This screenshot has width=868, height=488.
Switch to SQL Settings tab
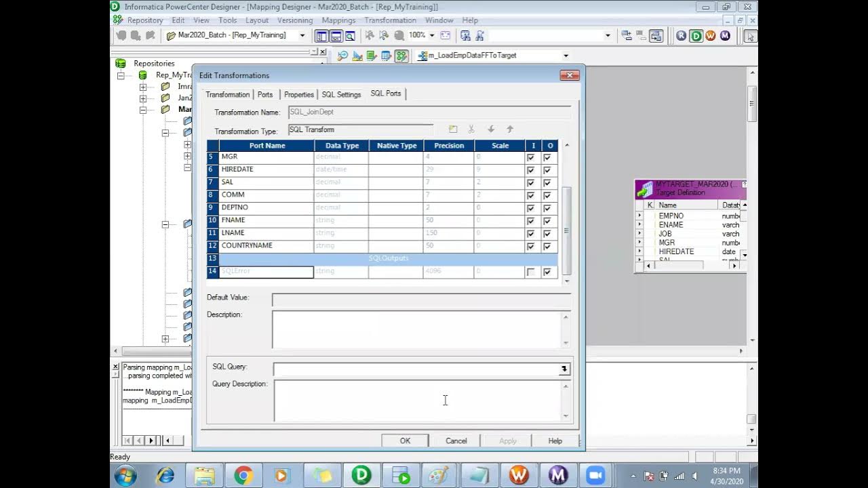[x=341, y=95]
